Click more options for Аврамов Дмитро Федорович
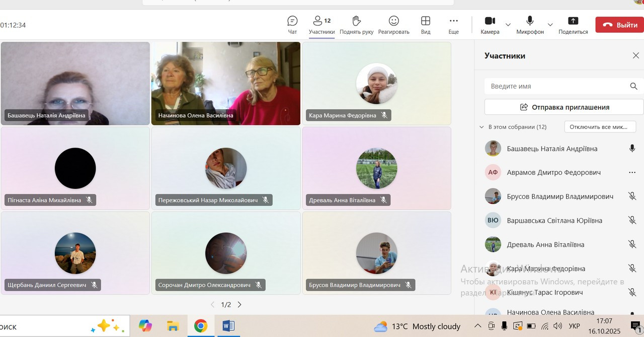The width and height of the screenshot is (644, 337). click(x=632, y=172)
